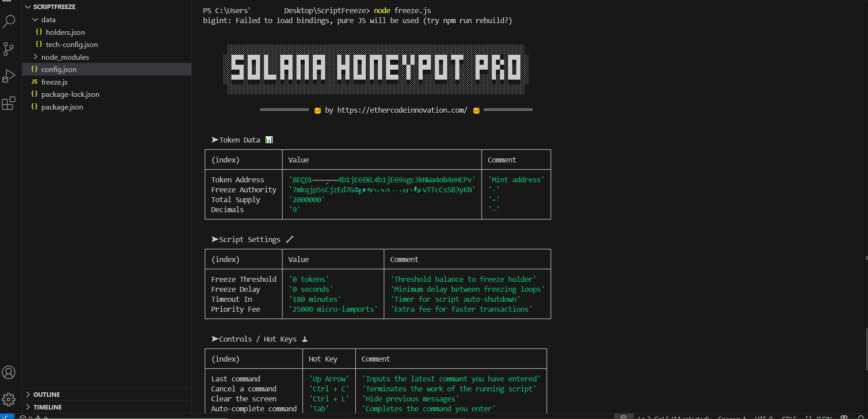Image resolution: width=868 pixels, height=419 pixels.
Task: Click the 'Freeze Delay' row label
Action: tap(236, 289)
